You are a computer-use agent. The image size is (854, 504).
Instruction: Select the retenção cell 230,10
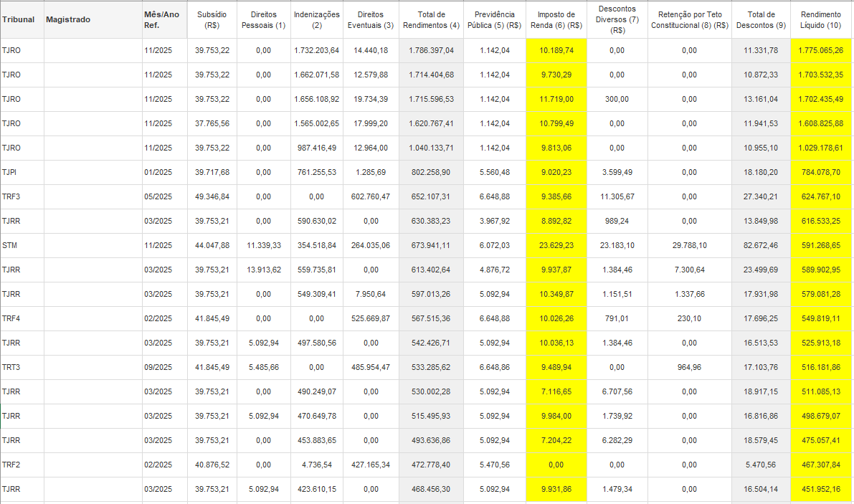(x=690, y=319)
